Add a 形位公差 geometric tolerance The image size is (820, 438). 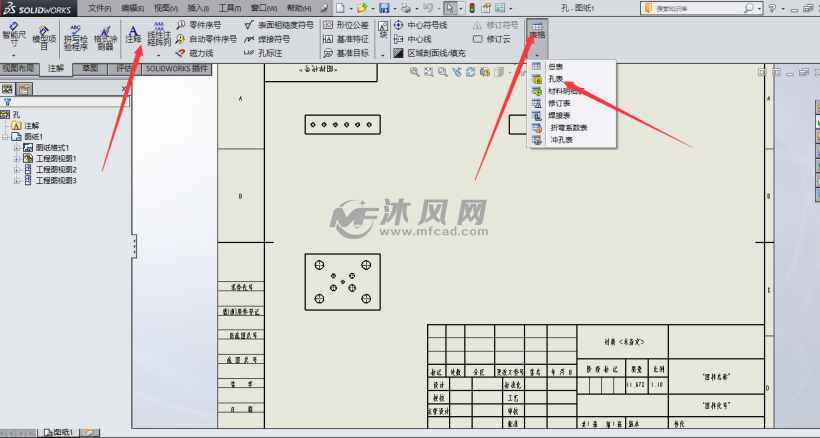click(346, 25)
